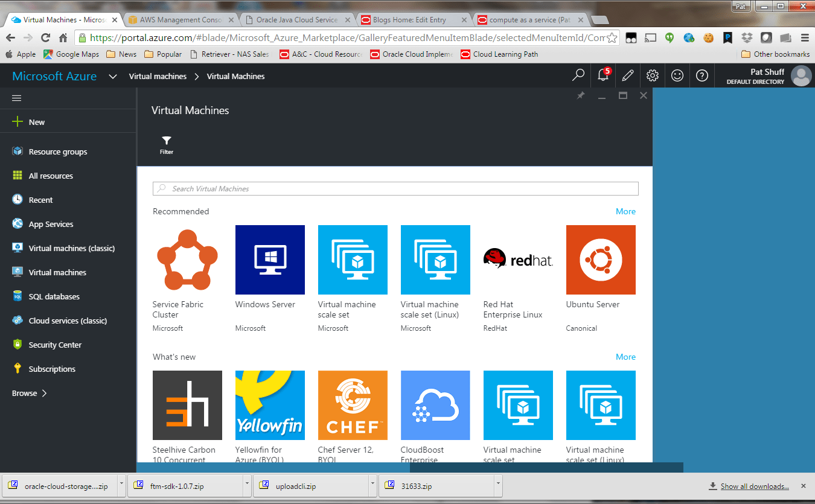This screenshot has width=815, height=504.
Task: Pin the Virtual Machines blade
Action: [581, 95]
